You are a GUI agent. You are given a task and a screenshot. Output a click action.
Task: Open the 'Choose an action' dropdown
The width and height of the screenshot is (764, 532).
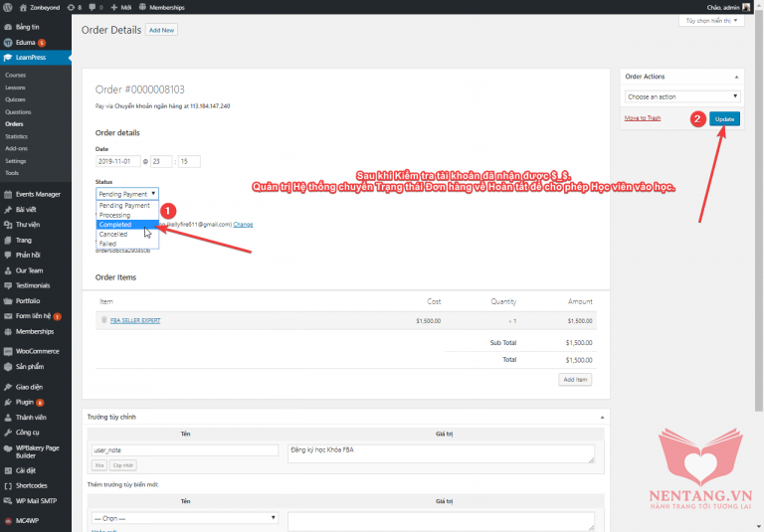tap(681, 96)
